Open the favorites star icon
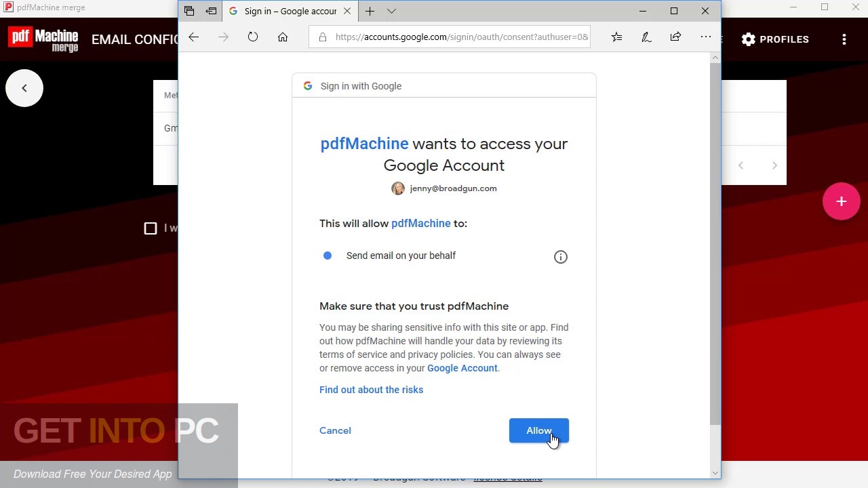This screenshot has height=488, width=868. [x=616, y=37]
